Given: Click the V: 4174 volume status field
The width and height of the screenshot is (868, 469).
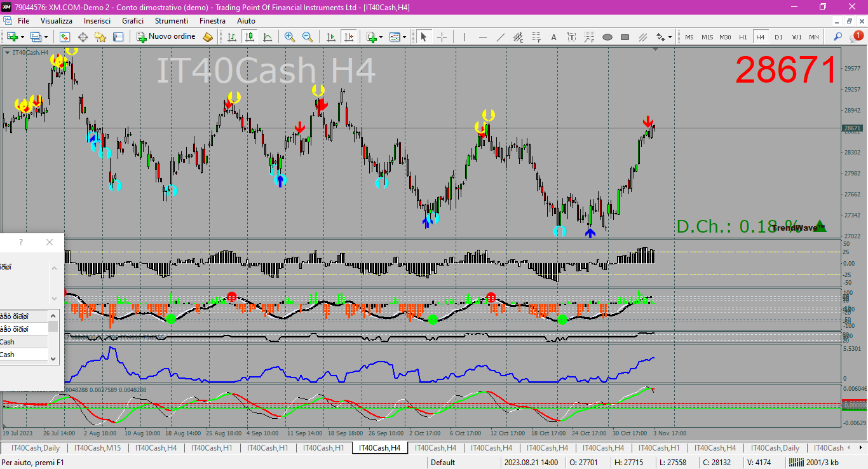Looking at the screenshot, I should click(759, 463).
